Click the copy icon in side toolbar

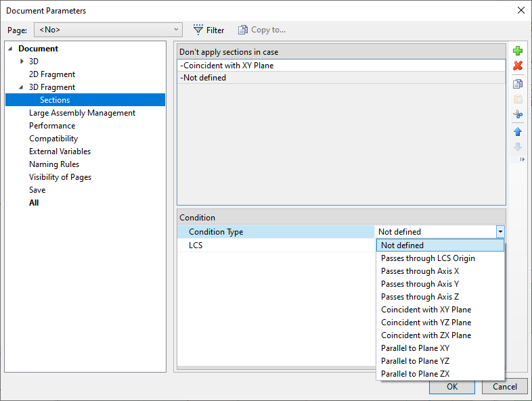pyautogui.click(x=518, y=84)
